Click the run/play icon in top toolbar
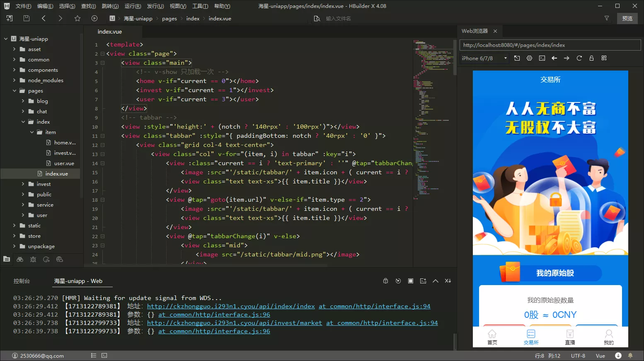Screen dimensions: 644x361 tap(94, 18)
